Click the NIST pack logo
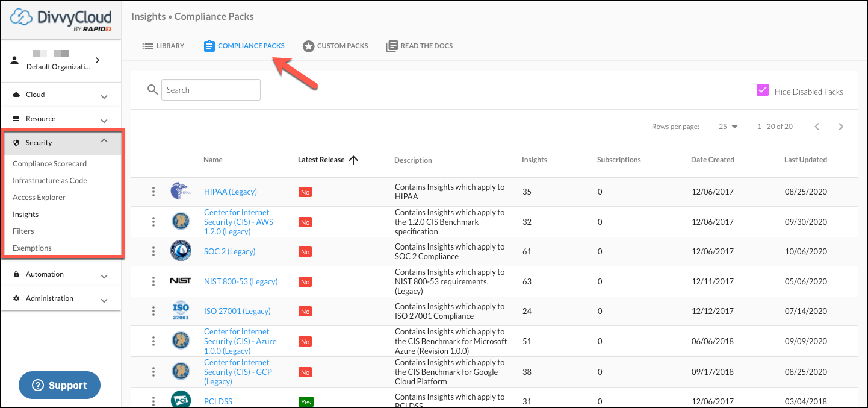 click(181, 281)
